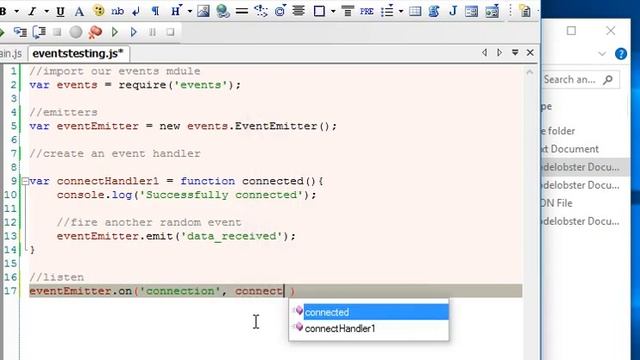Screen dimensions: 640x360
Task: Click the search magnifier in File Explorer
Action: (x=608, y=80)
